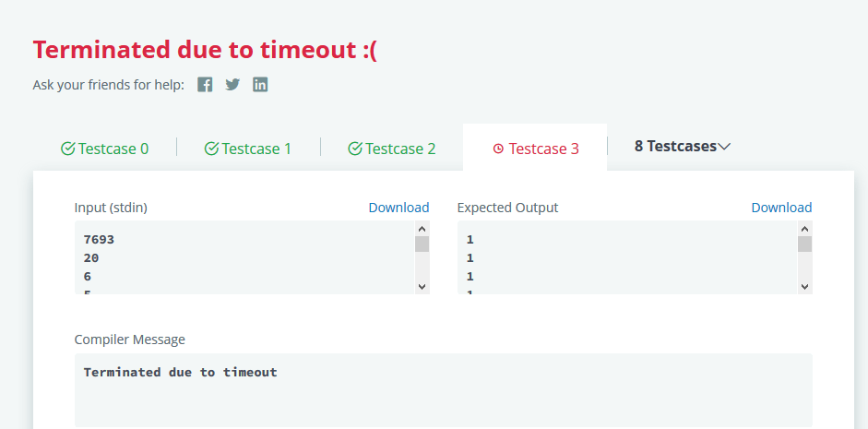Image resolution: width=868 pixels, height=429 pixels.
Task: Click the input scrollbar thumb
Action: point(422,244)
